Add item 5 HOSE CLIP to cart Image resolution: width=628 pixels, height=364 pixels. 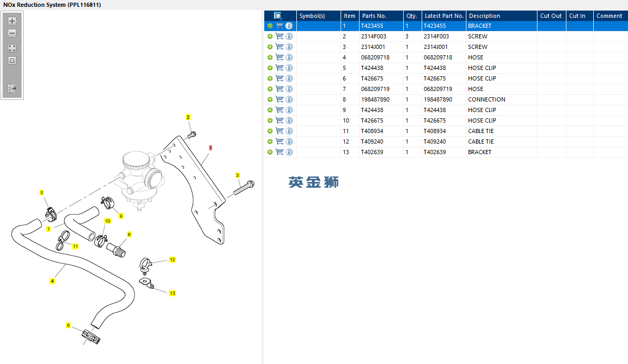[280, 68]
